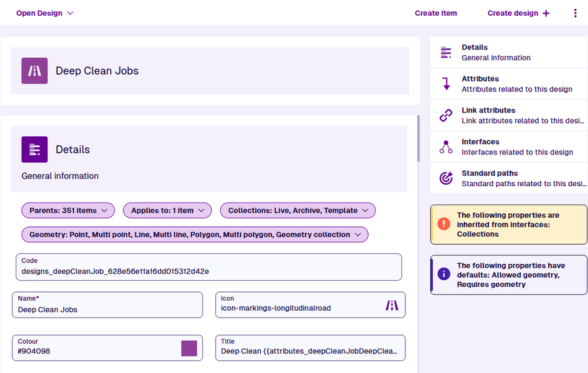Click the Deep Clean Jobs road icon

[x=34, y=71]
